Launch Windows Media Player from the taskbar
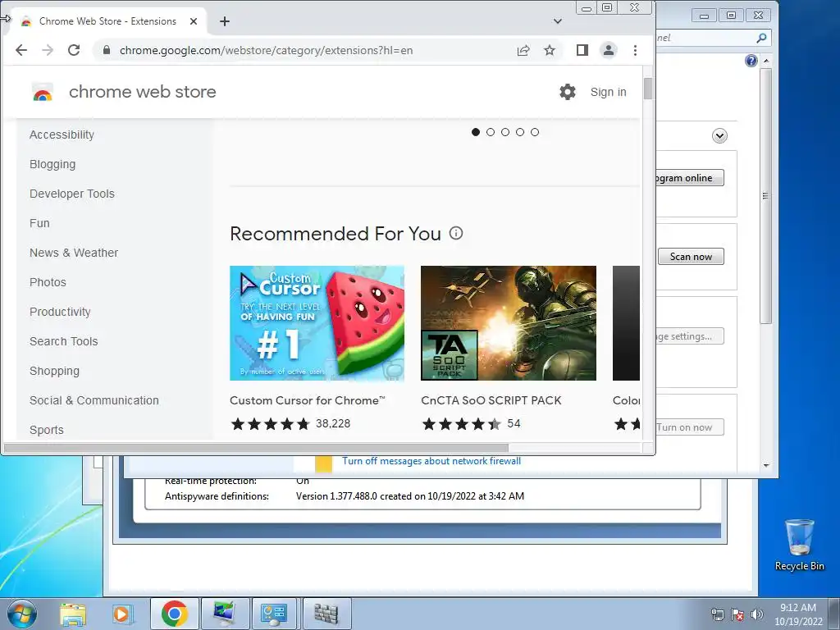 tap(122, 614)
